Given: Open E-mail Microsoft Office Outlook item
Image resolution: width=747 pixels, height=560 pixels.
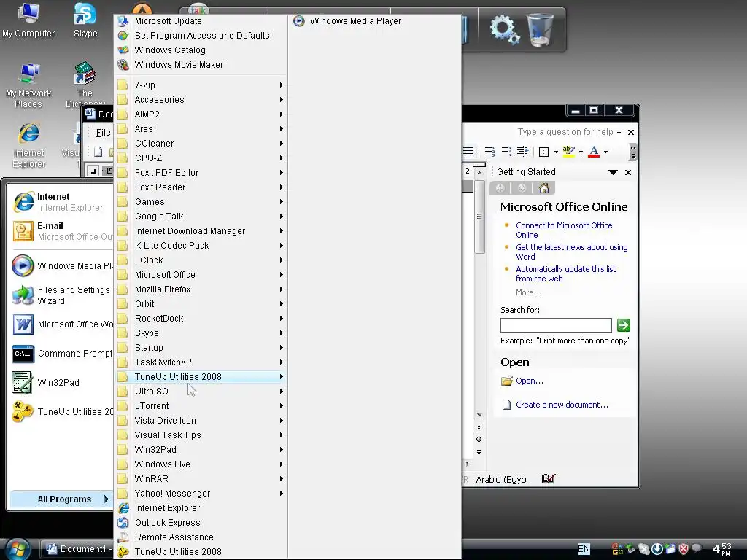Looking at the screenshot, I should [62, 231].
